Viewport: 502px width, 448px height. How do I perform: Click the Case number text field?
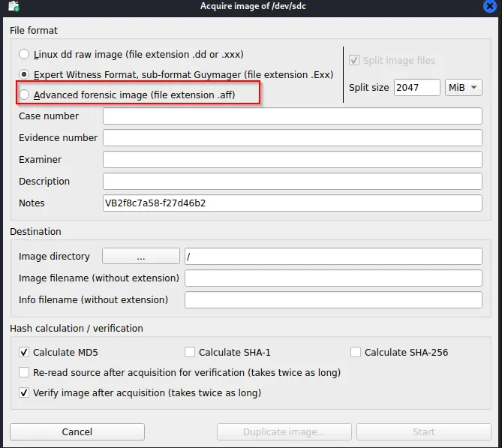point(292,116)
